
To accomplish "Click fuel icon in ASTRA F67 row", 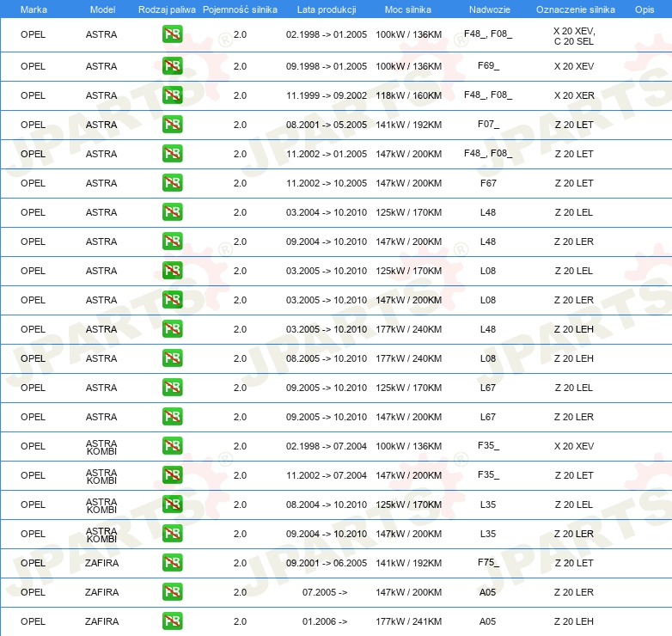I will (172, 182).
